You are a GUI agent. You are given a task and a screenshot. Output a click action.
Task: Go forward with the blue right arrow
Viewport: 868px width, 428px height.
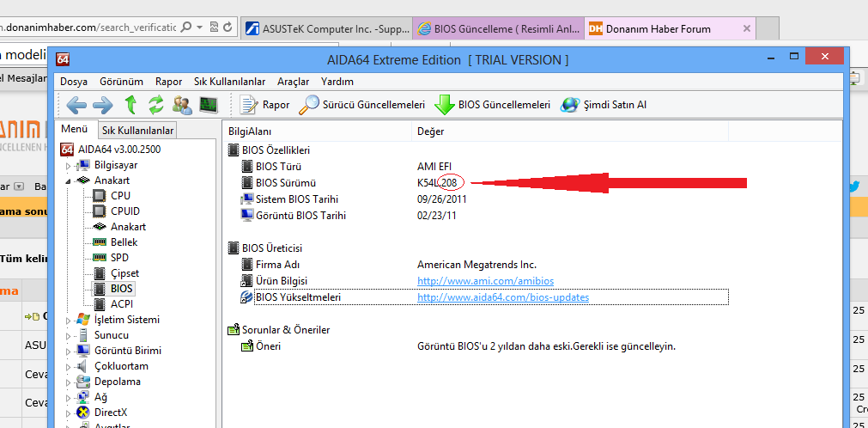click(102, 104)
